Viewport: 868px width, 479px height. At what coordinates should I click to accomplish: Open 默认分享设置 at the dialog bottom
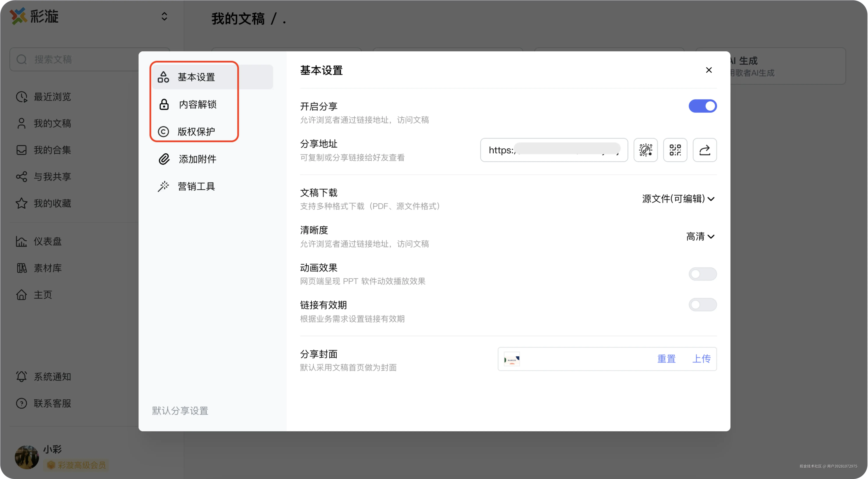point(180,411)
